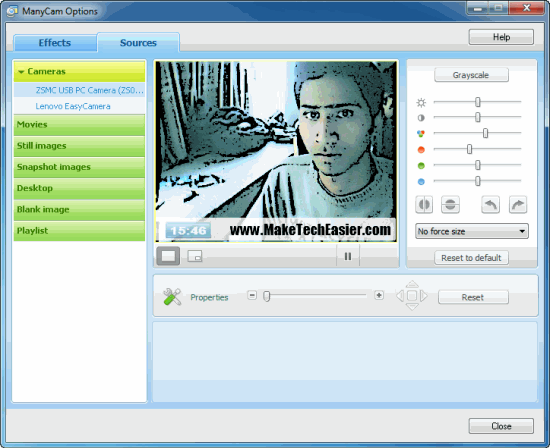Select picture-in-picture layout icon
The height and width of the screenshot is (448, 550).
click(195, 256)
